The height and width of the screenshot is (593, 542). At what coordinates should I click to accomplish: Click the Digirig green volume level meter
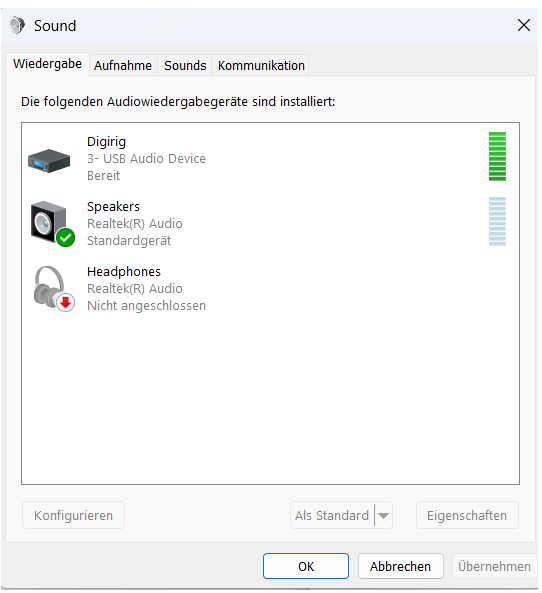tap(497, 156)
